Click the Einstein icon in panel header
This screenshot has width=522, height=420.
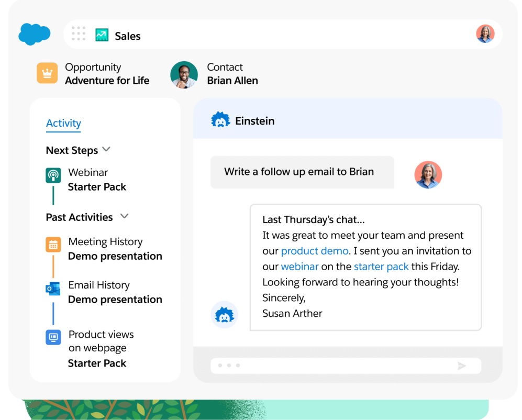[x=220, y=120]
